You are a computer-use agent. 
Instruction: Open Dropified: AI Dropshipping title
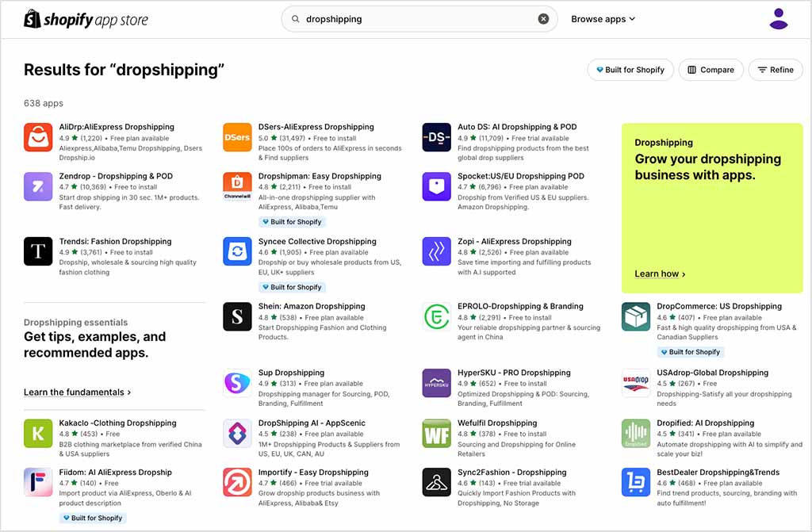(705, 423)
